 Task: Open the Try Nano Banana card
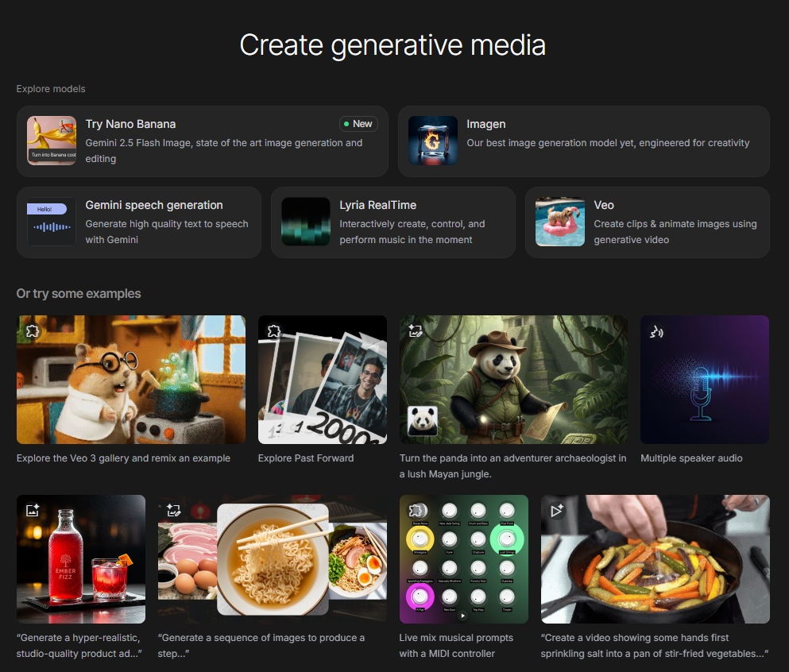click(203, 141)
